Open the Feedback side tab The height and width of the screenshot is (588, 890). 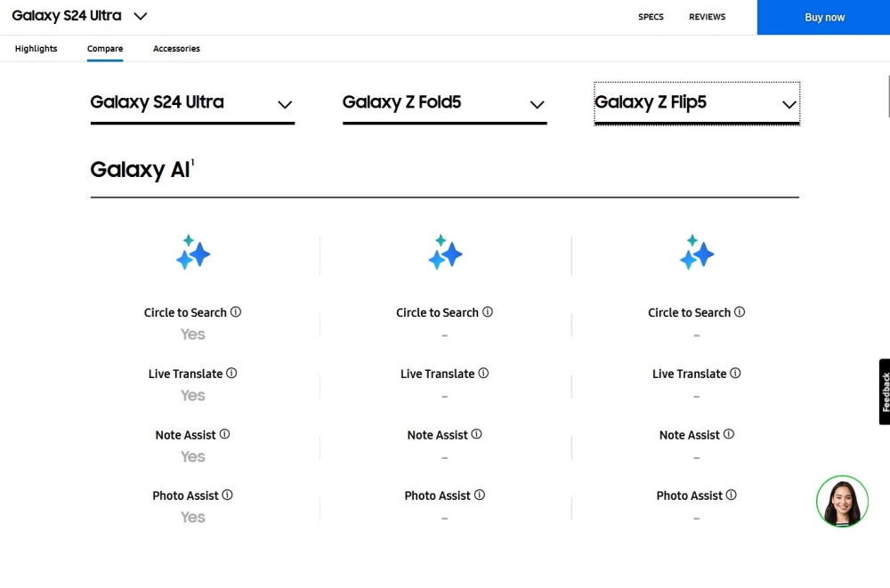(x=885, y=391)
